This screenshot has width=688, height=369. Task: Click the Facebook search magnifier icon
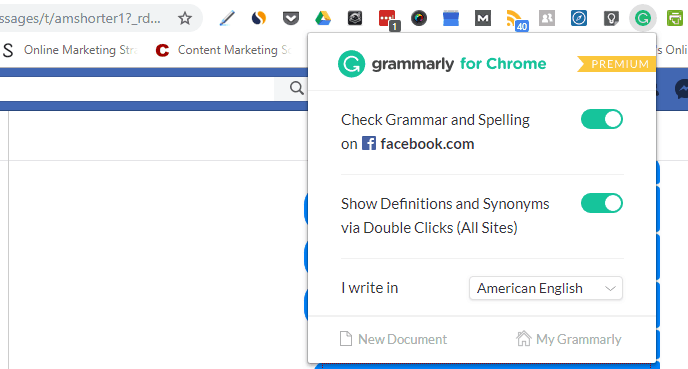[297, 88]
